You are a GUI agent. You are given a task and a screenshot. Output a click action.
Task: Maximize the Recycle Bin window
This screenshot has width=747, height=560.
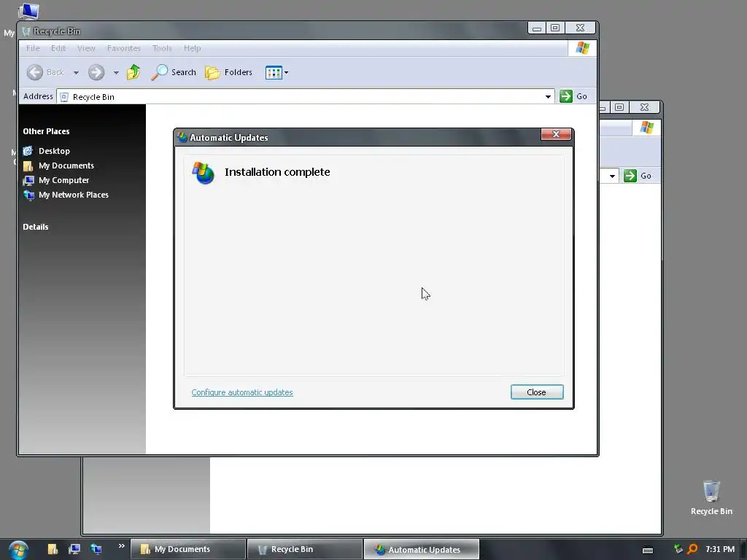555,28
